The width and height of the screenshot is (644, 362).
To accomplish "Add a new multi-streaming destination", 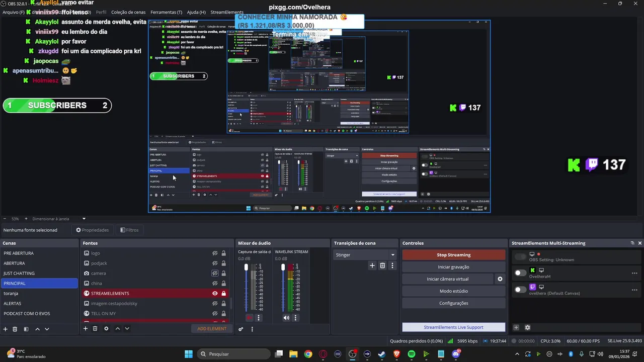I will (x=516, y=327).
